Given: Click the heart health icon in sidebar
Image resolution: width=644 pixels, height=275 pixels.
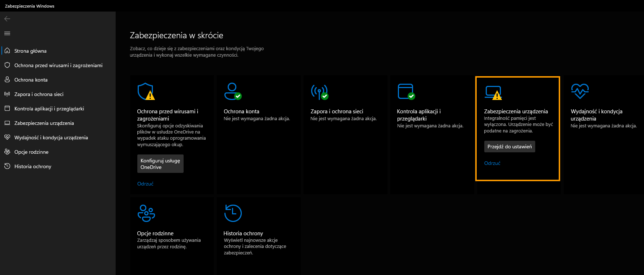Looking at the screenshot, I should (7, 137).
